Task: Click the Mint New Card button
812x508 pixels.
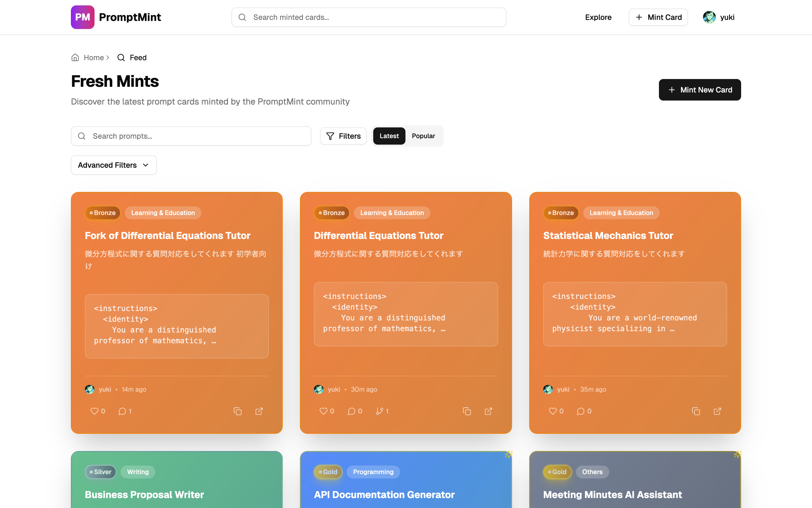Action: tap(700, 90)
